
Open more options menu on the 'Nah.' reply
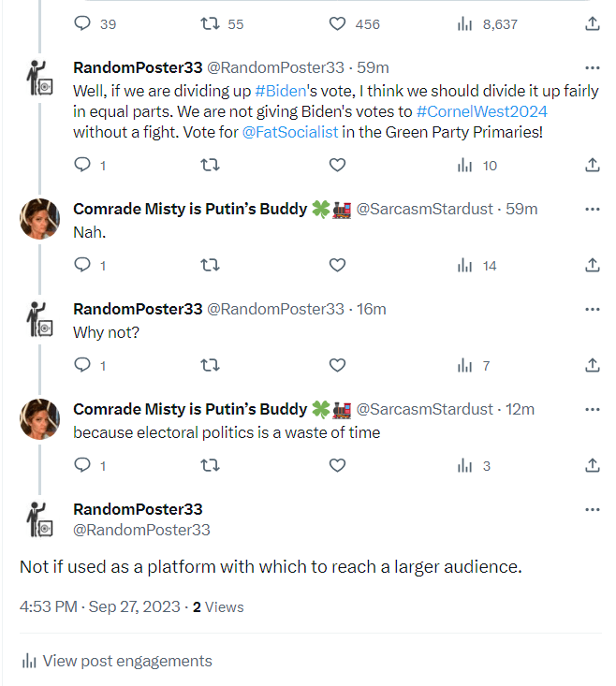tap(592, 209)
